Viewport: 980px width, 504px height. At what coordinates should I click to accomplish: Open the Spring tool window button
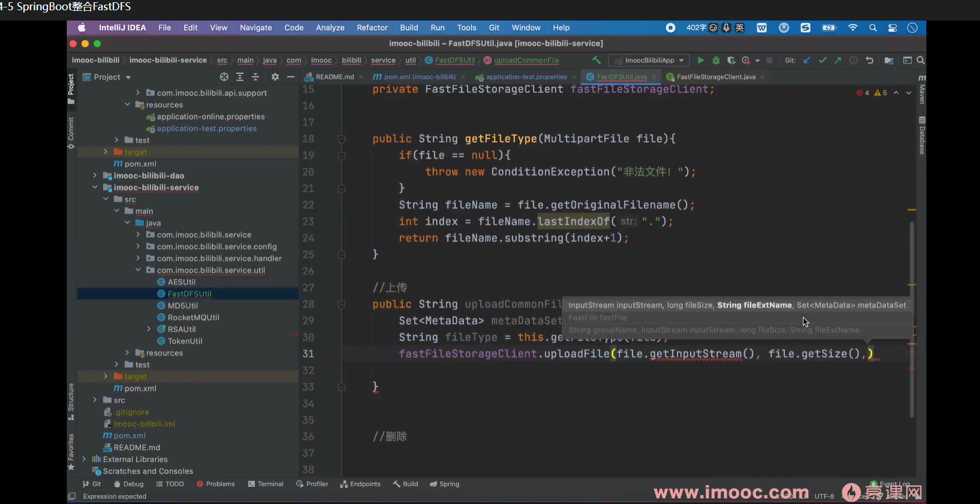tap(444, 484)
